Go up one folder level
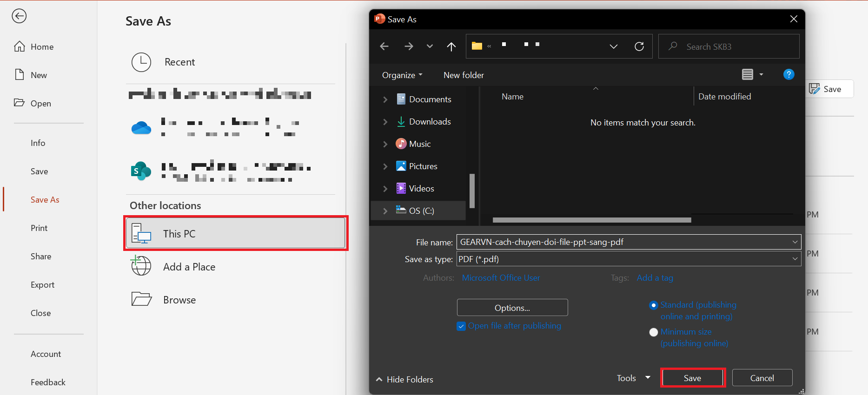The image size is (868, 395). (451, 46)
